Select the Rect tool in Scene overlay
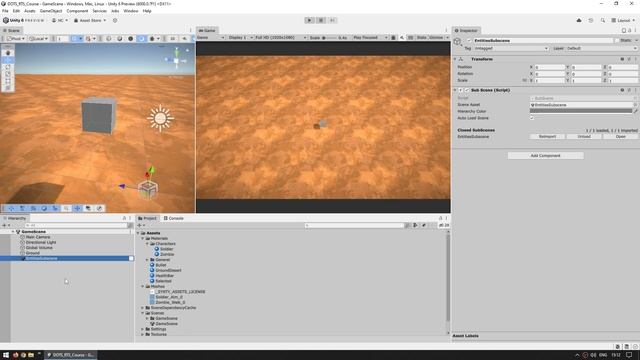 tap(8, 81)
